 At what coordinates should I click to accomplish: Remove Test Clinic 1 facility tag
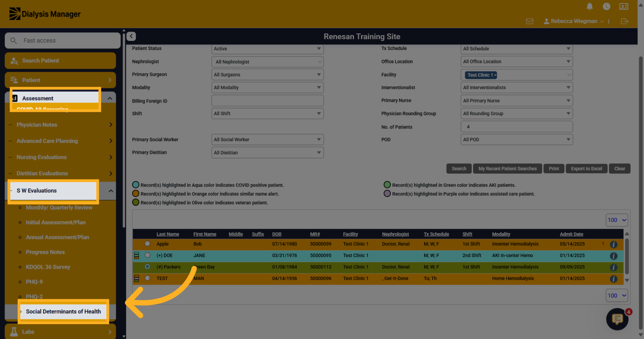point(495,75)
